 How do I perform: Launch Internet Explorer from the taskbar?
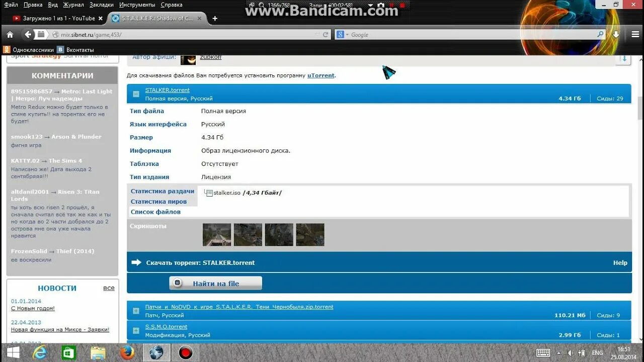tap(40, 352)
